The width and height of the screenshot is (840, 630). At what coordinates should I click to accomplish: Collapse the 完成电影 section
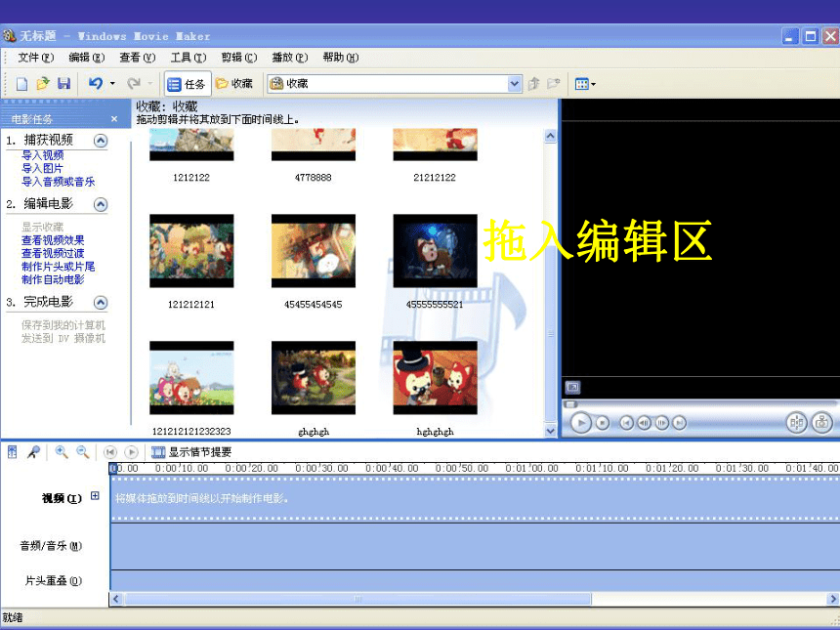(101, 303)
